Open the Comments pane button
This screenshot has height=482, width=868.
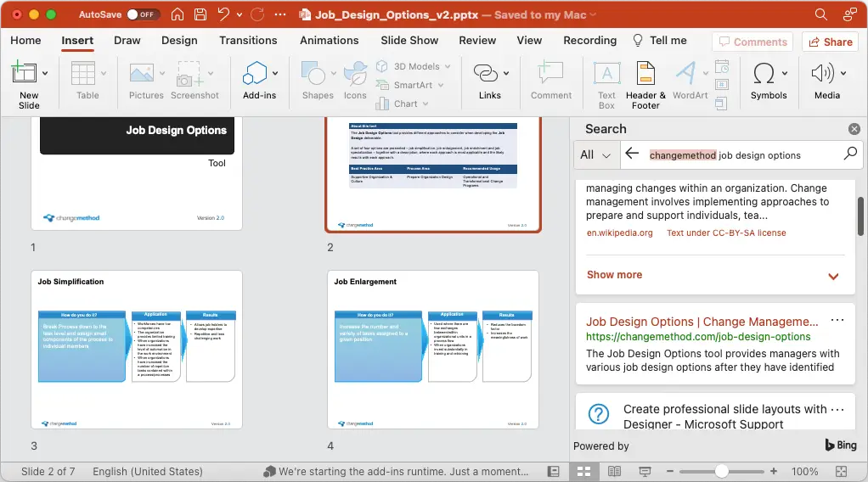click(x=752, y=42)
